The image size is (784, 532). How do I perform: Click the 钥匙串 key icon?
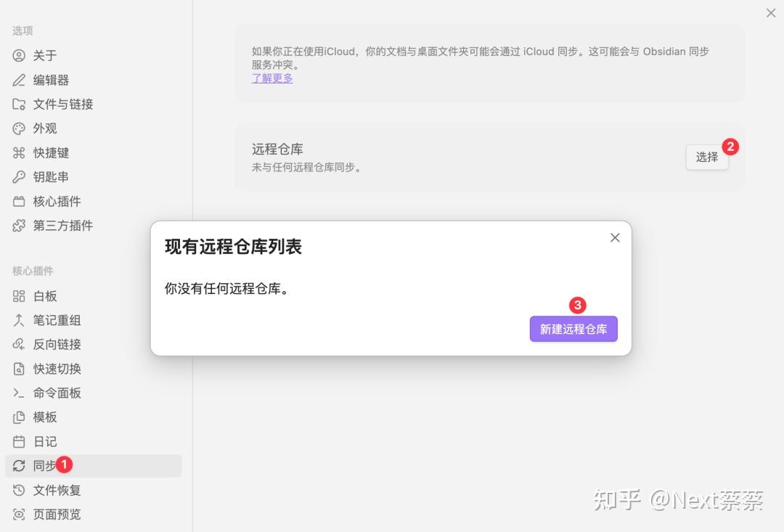19,177
